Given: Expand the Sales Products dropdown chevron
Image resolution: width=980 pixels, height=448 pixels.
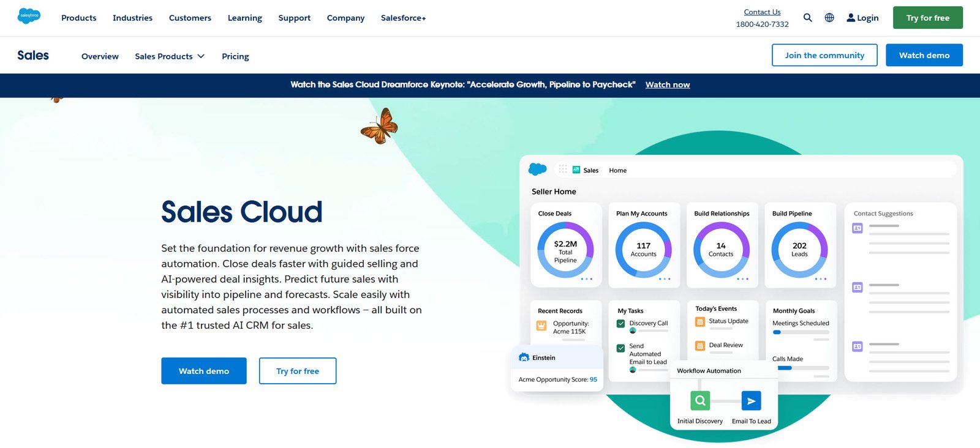Looking at the screenshot, I should pyautogui.click(x=201, y=56).
